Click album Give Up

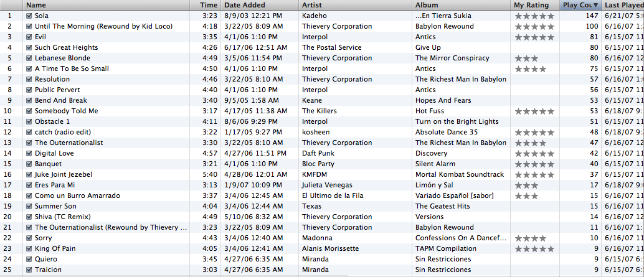(428, 47)
